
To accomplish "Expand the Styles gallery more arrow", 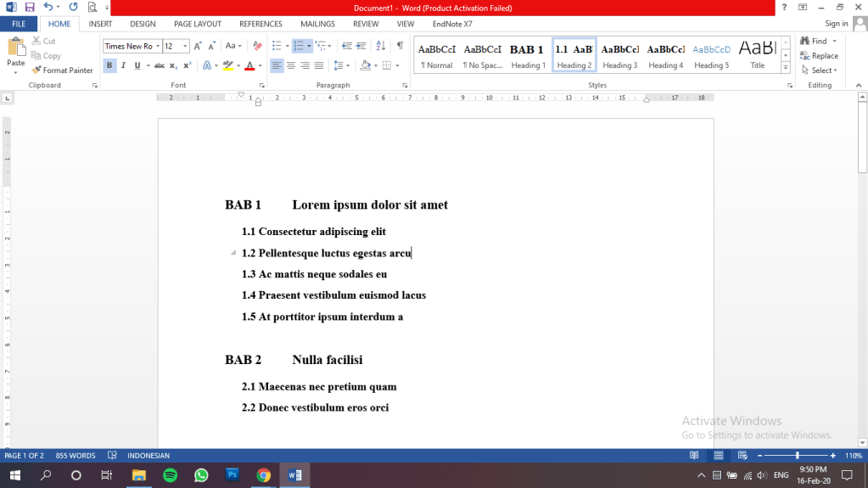I will click(x=786, y=68).
